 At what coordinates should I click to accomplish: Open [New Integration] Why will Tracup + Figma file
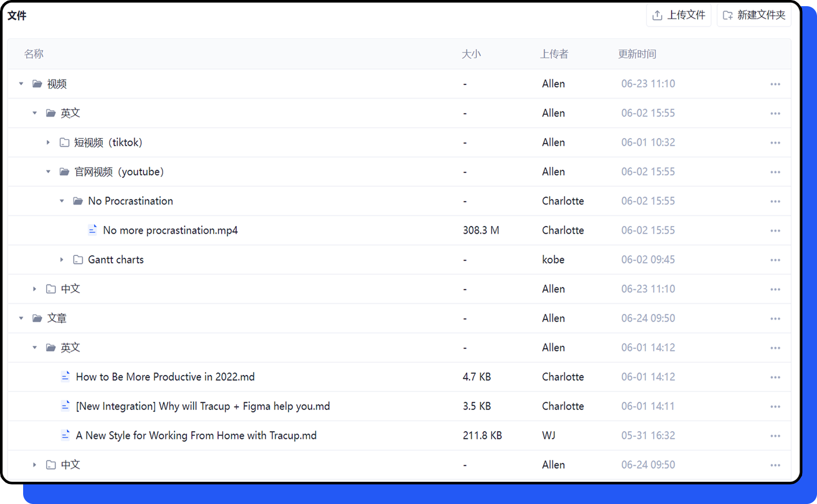(202, 406)
